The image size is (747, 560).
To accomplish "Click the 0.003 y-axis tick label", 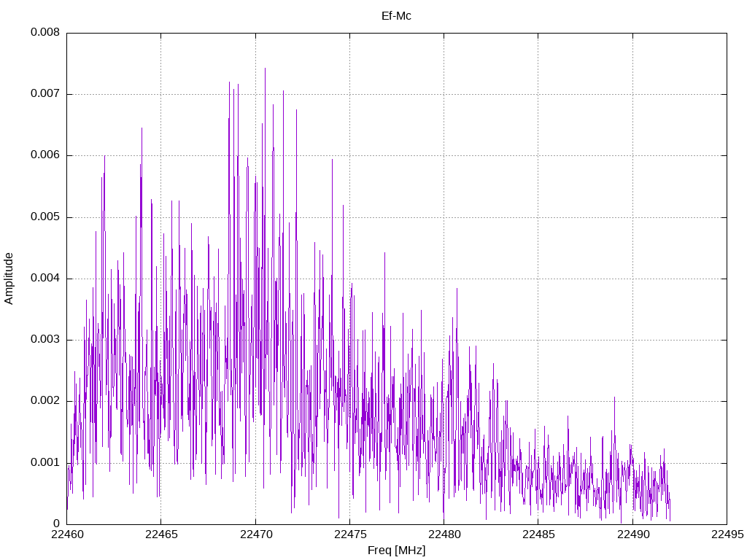I will [x=45, y=340].
